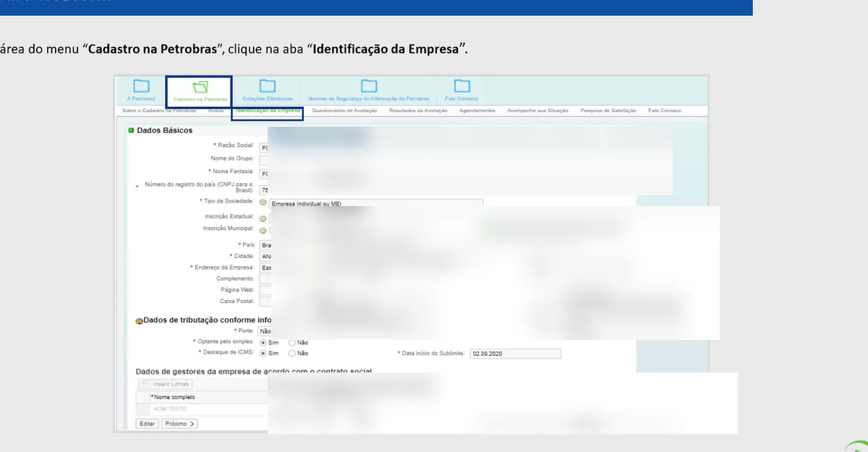This screenshot has width=868, height=452.
Task: Open the Normas de Segurança da Informação folder icon
Action: pos(369,86)
